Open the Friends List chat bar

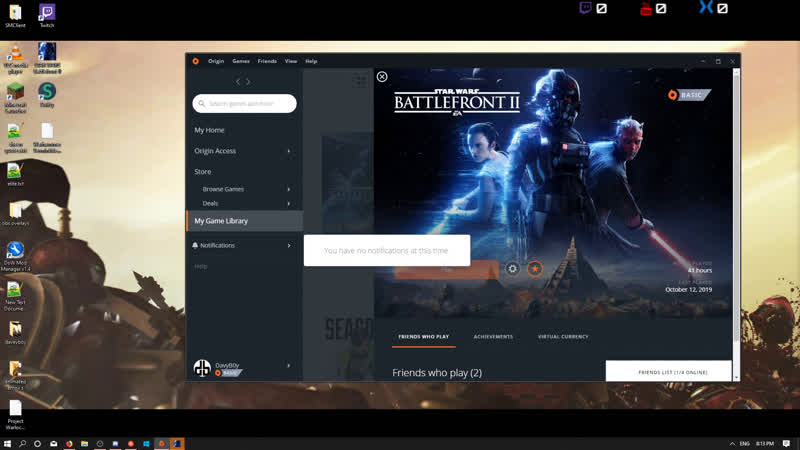pyautogui.click(x=668, y=371)
